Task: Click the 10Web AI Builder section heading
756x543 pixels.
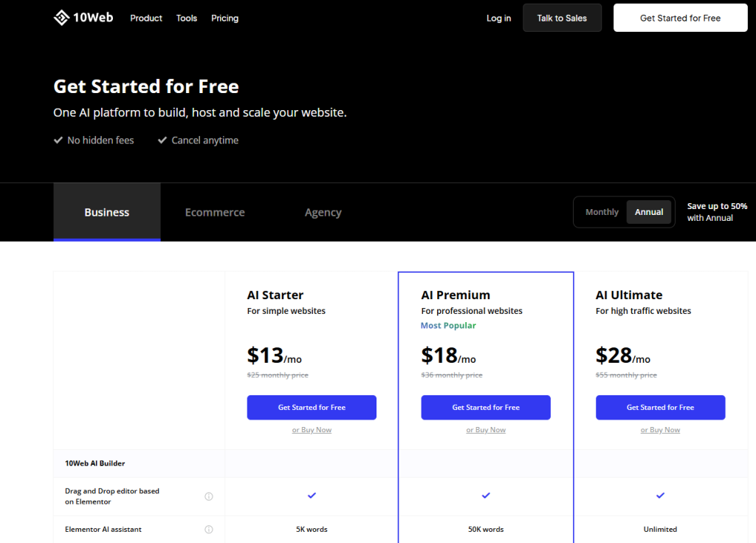Action: (x=95, y=463)
